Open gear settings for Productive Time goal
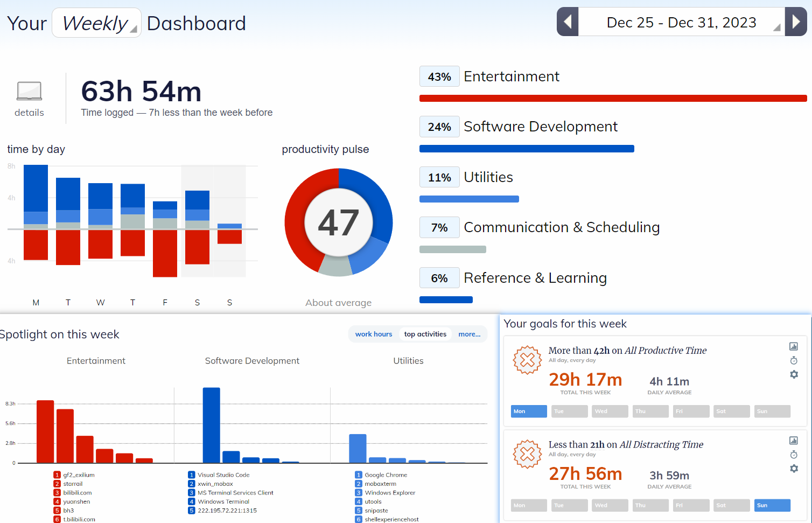This screenshot has width=812, height=523. [794, 374]
